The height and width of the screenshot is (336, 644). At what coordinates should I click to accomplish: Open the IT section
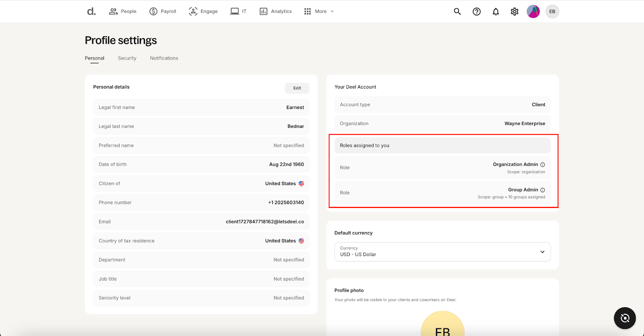[x=238, y=11]
